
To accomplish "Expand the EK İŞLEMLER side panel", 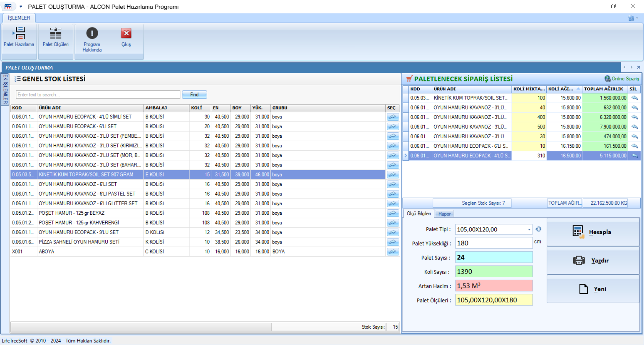I will (x=5, y=89).
